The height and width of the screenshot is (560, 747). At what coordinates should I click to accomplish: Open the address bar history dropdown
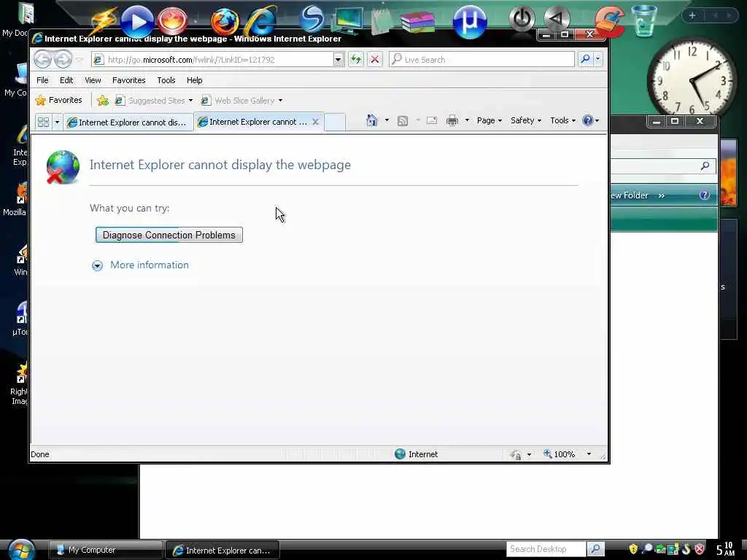(338, 60)
